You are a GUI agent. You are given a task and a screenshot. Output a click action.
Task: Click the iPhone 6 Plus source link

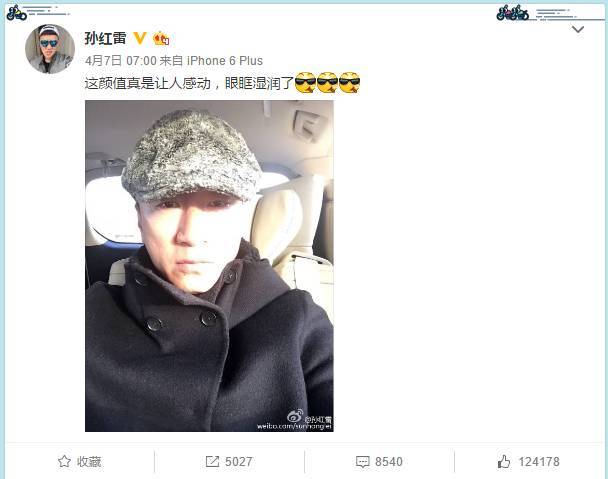click(x=225, y=61)
